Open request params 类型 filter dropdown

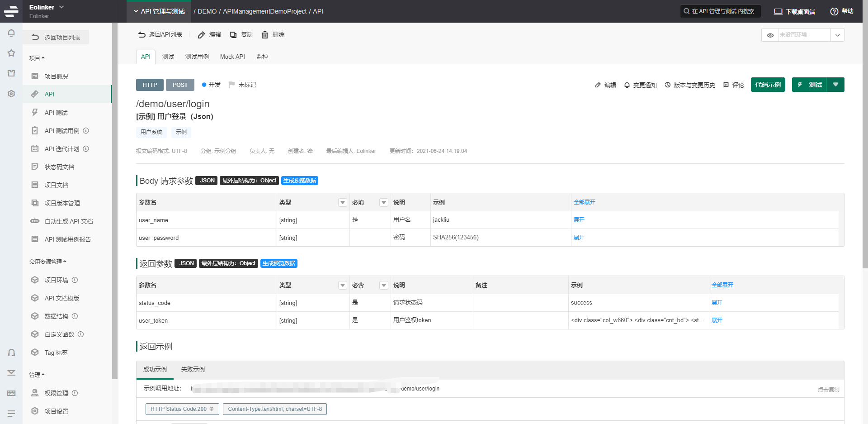click(343, 202)
